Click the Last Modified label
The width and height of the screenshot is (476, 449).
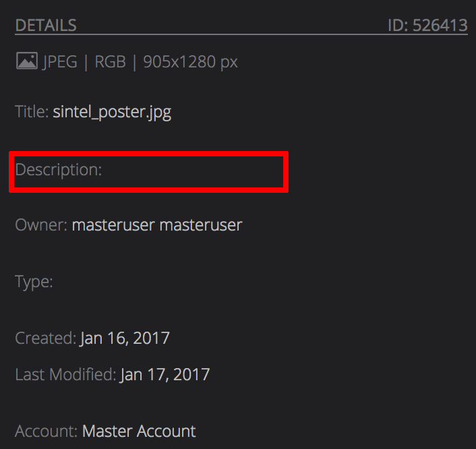click(65, 374)
